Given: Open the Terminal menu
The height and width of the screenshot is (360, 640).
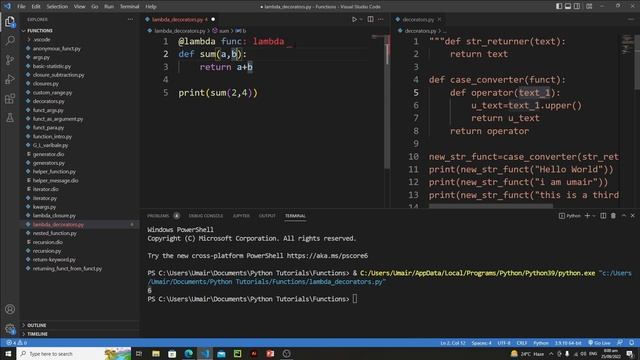Looking at the screenshot, I should [x=129, y=7].
